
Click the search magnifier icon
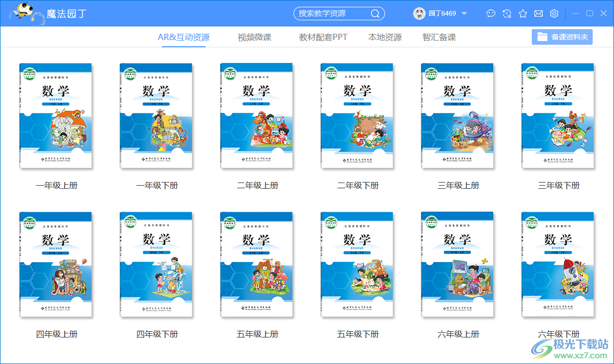click(376, 13)
